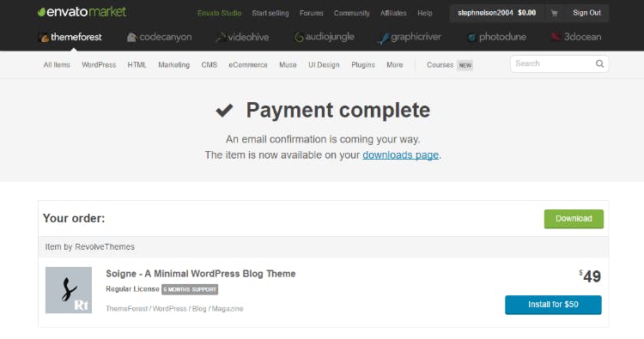Open the CodeCanyon marketplace
The width and height of the screenshot is (644, 339).
tap(160, 37)
